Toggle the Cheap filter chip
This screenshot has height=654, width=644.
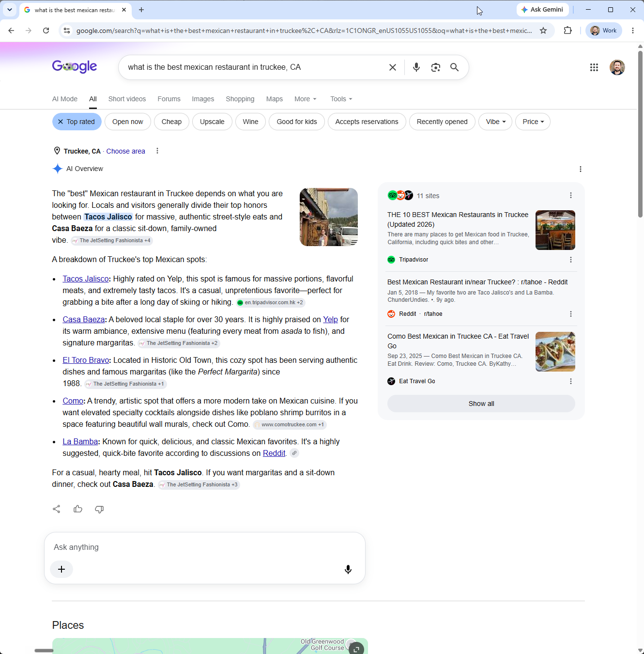(x=171, y=122)
